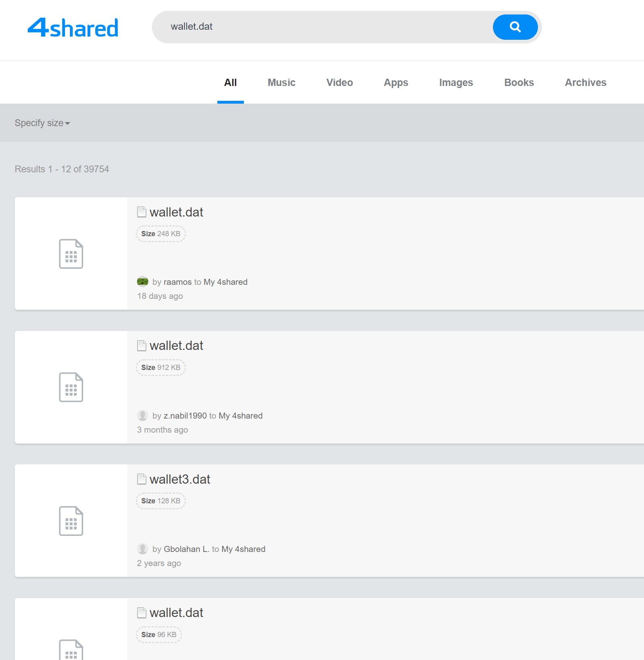Screen dimensions: 644x660
Task: Click the 4shared logo
Action: (73, 27)
